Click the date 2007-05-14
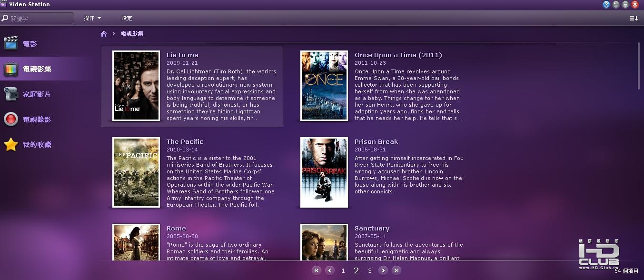This screenshot has width=644, height=280. [x=370, y=236]
